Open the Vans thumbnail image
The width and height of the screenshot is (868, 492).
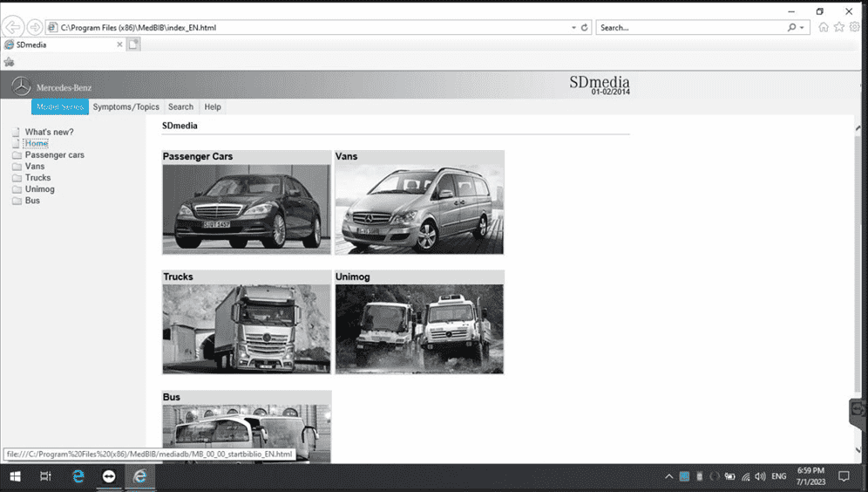419,208
